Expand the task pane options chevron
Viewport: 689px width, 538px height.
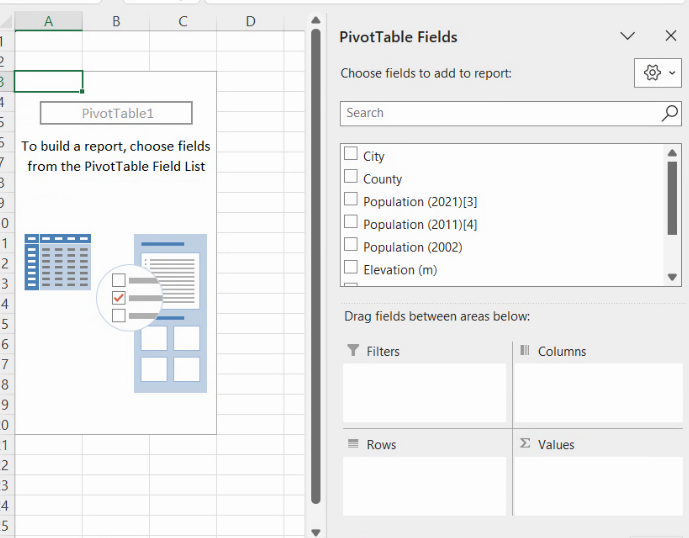click(628, 36)
